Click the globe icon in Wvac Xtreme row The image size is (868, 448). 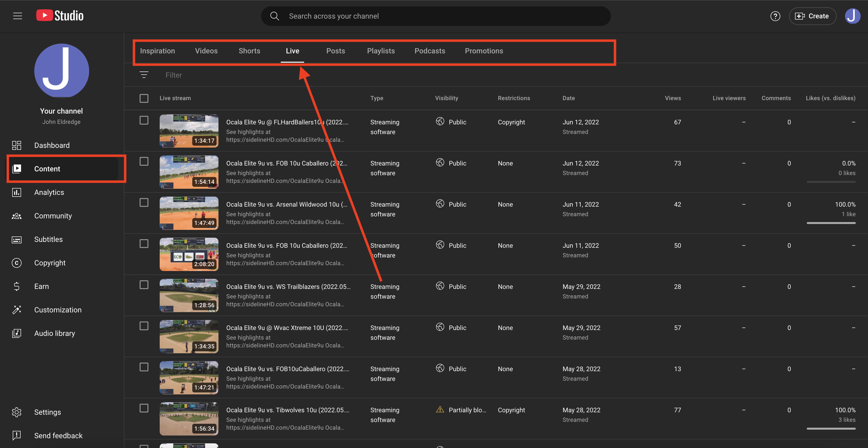click(x=440, y=327)
